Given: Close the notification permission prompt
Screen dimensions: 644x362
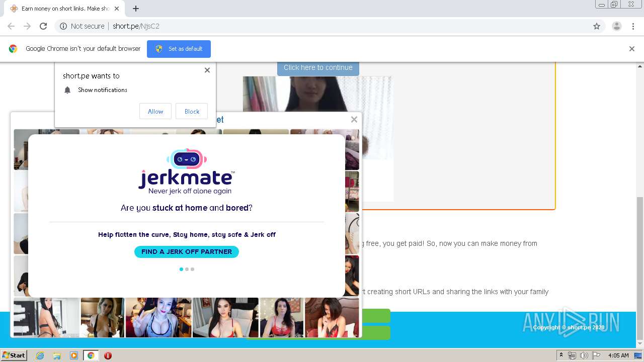Looking at the screenshot, I should (207, 70).
